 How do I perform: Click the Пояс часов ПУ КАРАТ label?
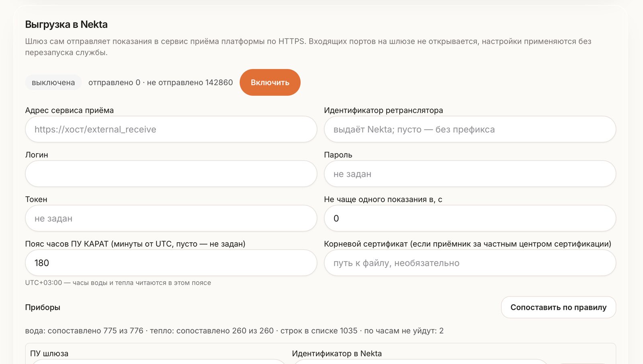[135, 244]
